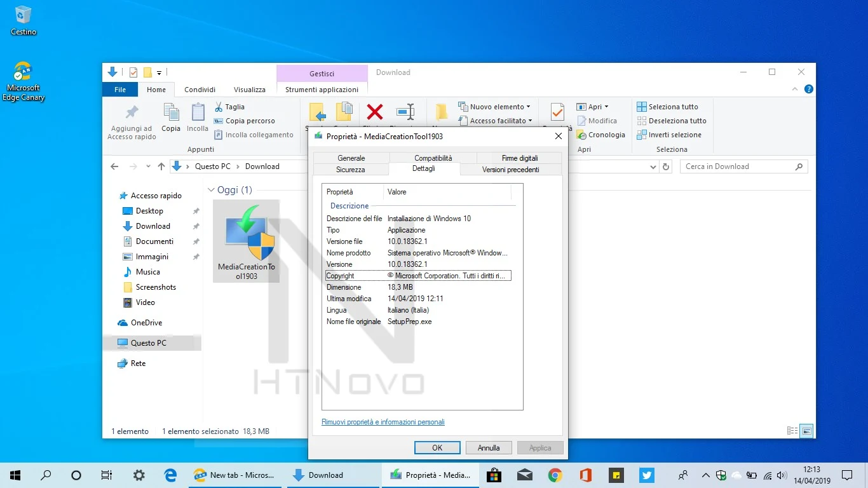Switch to the Generale tab in Proprietà
The image size is (868, 488).
(x=351, y=158)
